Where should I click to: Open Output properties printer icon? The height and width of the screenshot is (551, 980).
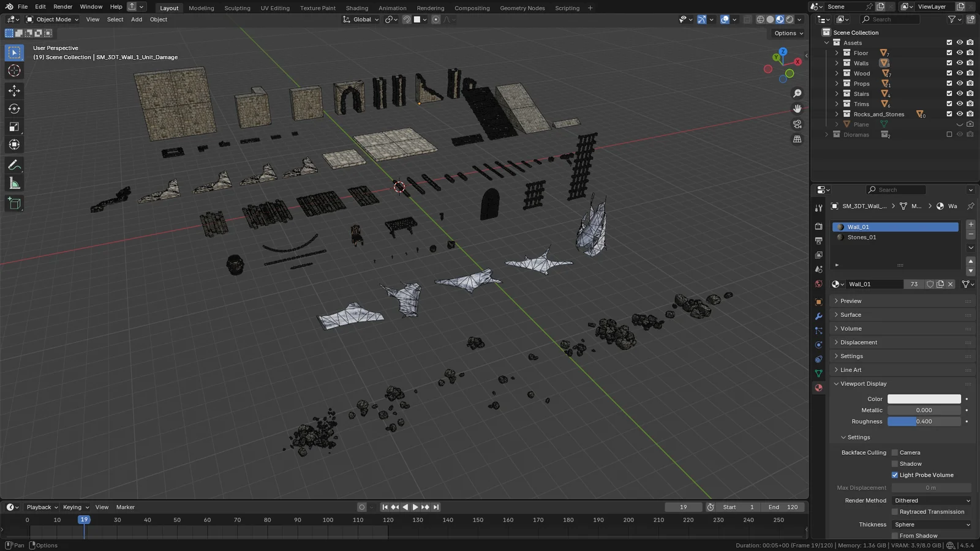pos(818,240)
